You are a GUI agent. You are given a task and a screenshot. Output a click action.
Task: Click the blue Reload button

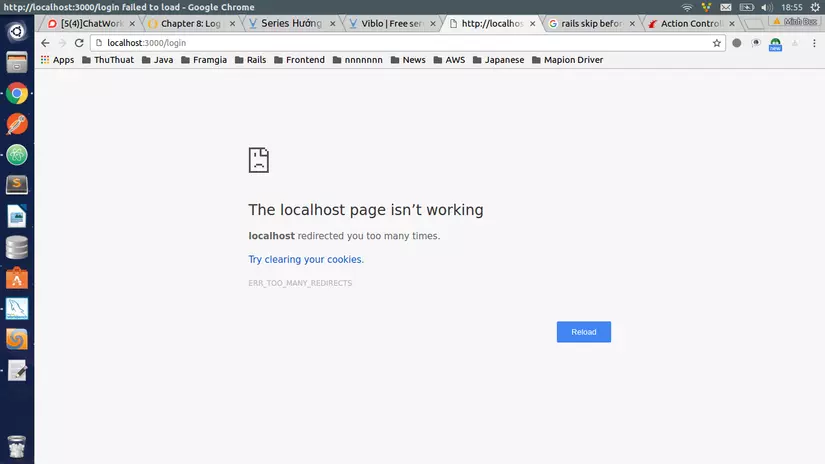(584, 332)
